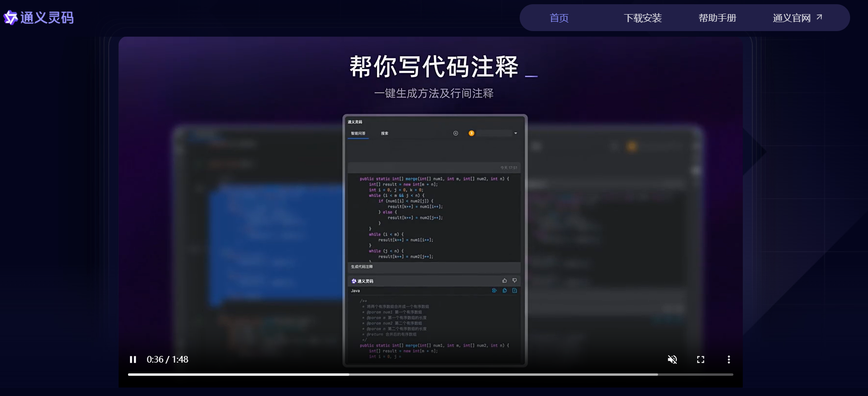Click the 通义灵码 icon in the reply header
Image resolution: width=868 pixels, height=396 pixels.
coord(354,281)
